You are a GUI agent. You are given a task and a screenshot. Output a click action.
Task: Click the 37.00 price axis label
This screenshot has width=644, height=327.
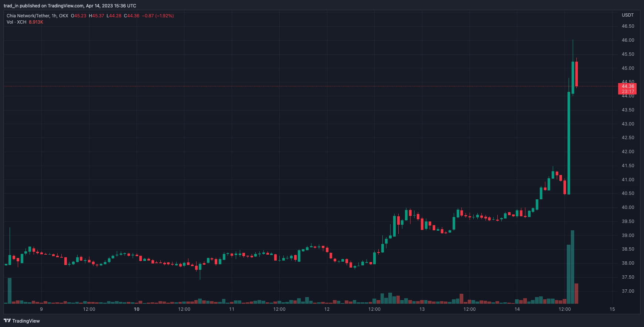tap(628, 291)
